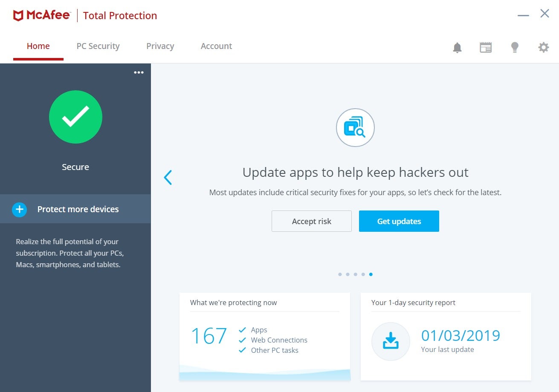This screenshot has width=559, height=392.
Task: Click the Get updates button
Action: tap(399, 221)
